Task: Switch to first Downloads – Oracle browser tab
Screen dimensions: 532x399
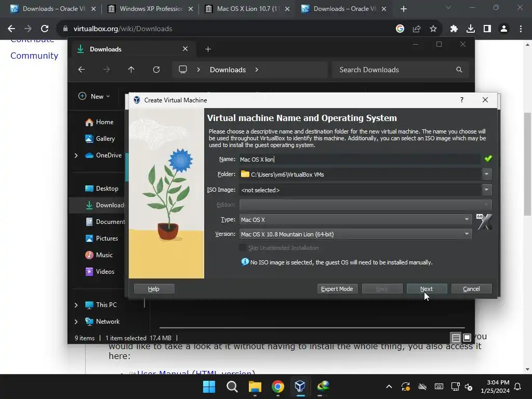Action: click(x=52, y=9)
